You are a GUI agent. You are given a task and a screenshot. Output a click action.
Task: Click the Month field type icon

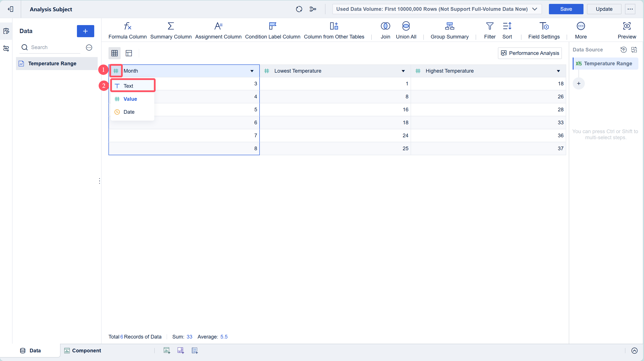[x=116, y=71]
